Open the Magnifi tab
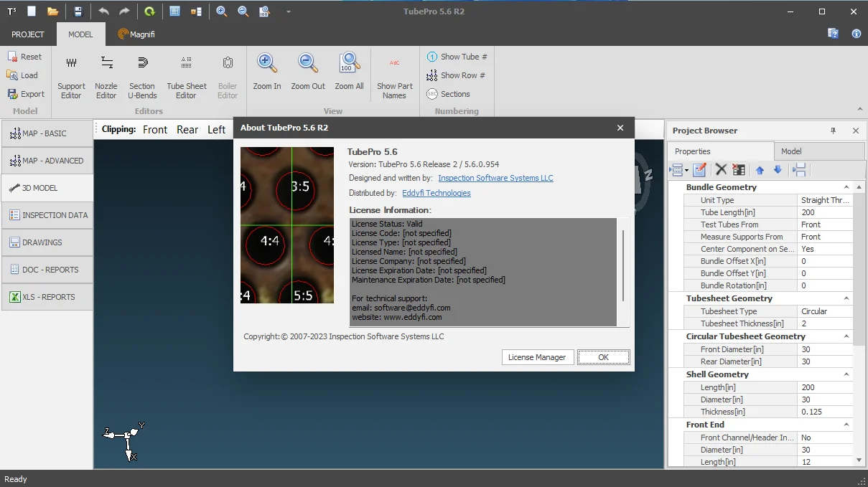 tap(136, 34)
